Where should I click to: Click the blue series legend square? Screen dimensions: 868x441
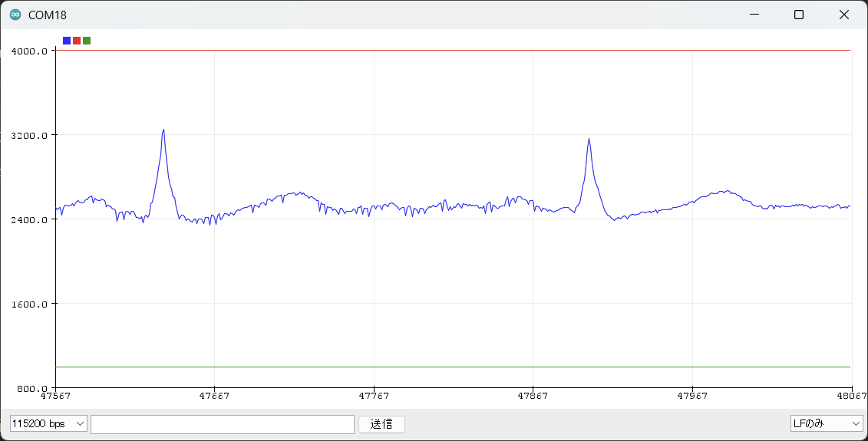67,41
